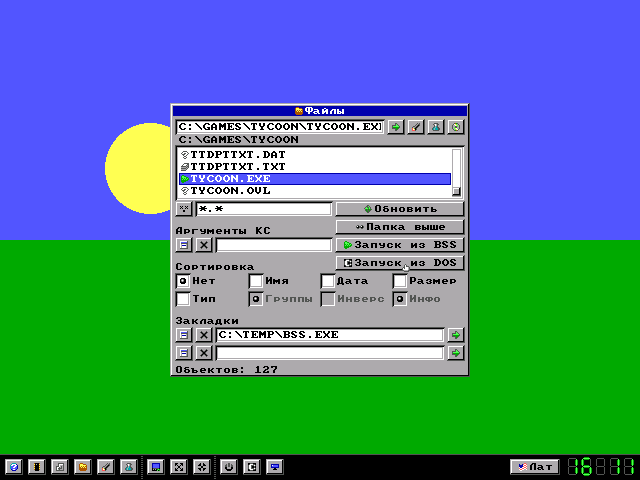This screenshot has width=640, height=480.
Task: Click the collapse-arrows icon in the taskbar
Action: 202,467
